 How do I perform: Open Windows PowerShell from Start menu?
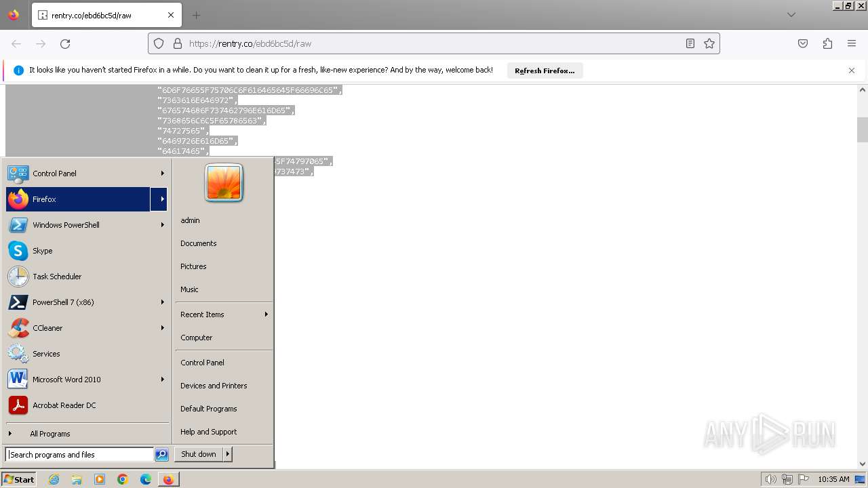point(86,225)
